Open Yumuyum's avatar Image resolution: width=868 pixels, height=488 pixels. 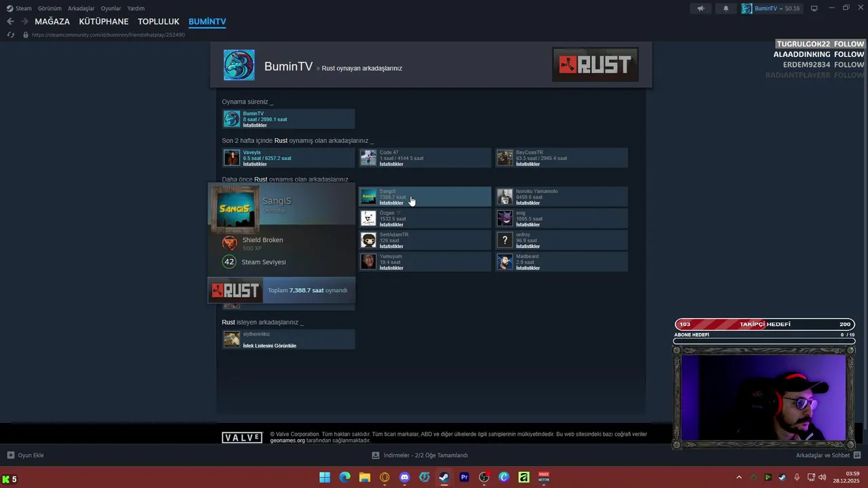click(x=368, y=262)
